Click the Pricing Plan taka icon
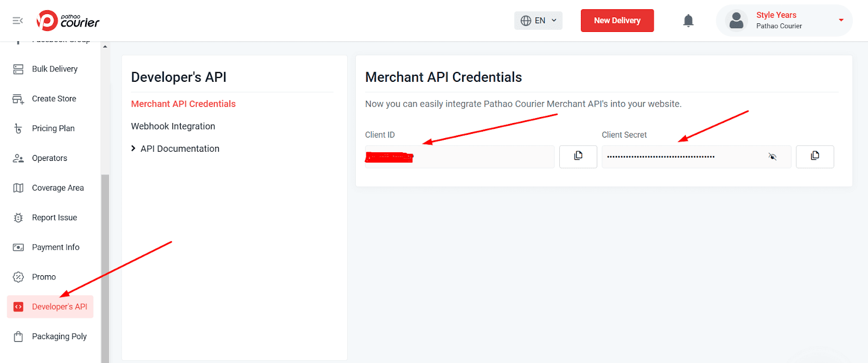 [18, 128]
